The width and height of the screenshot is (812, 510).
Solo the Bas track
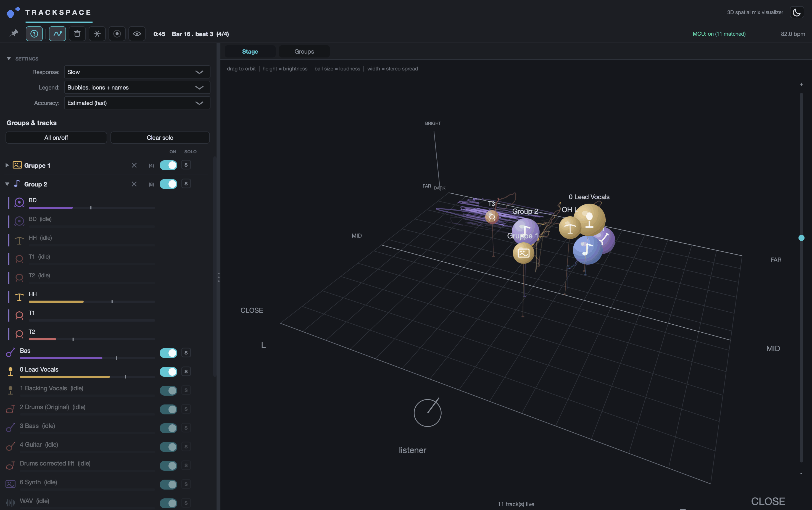186,353
